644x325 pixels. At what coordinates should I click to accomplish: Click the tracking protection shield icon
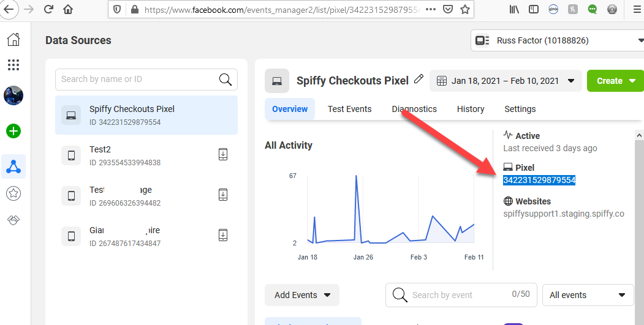point(117,9)
